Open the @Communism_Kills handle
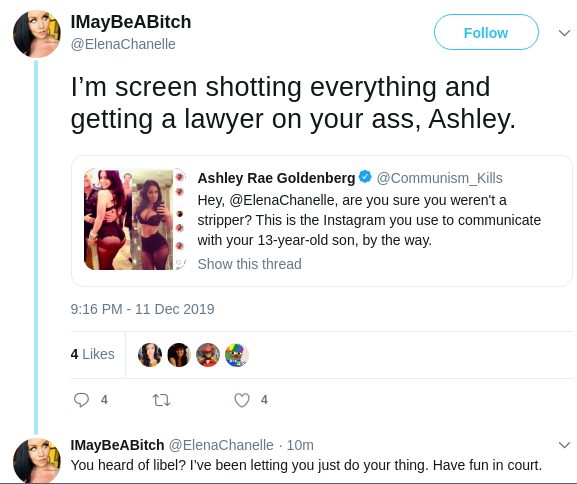 tap(439, 178)
